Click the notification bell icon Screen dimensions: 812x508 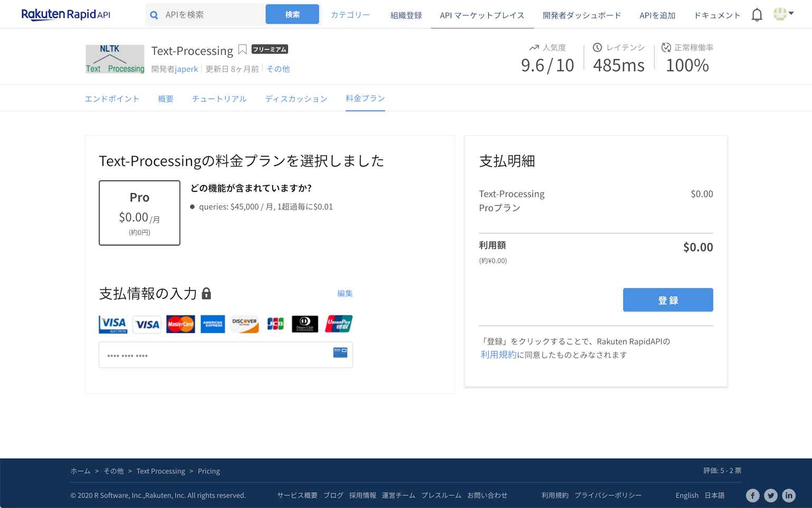coord(757,14)
